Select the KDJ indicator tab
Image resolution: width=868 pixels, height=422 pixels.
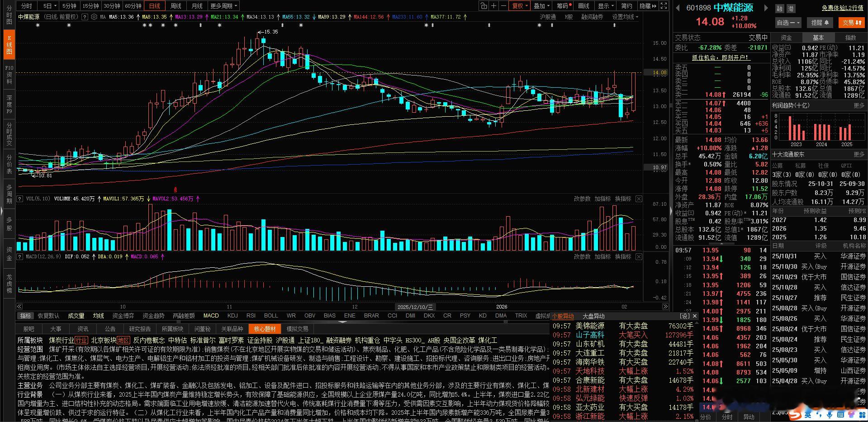coord(232,316)
